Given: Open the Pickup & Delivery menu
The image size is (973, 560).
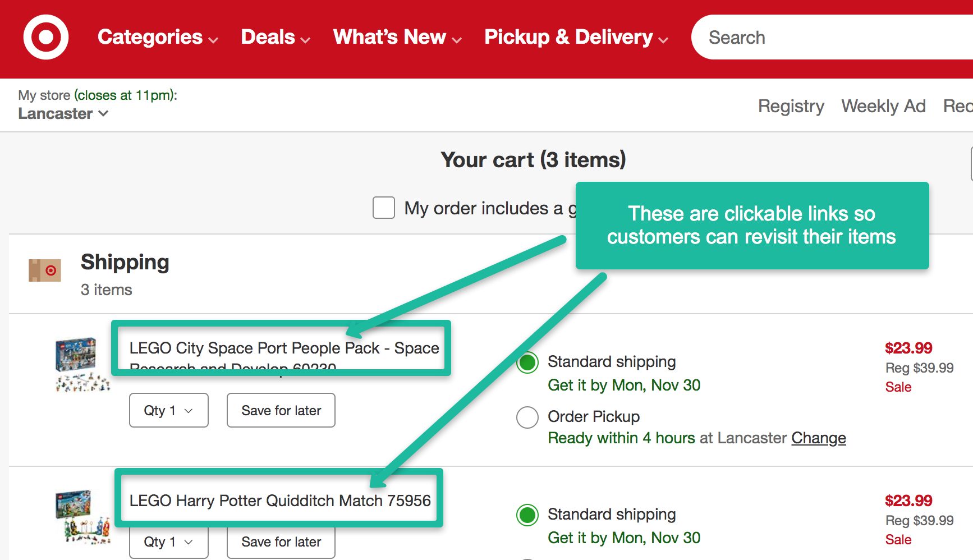Looking at the screenshot, I should pyautogui.click(x=576, y=37).
